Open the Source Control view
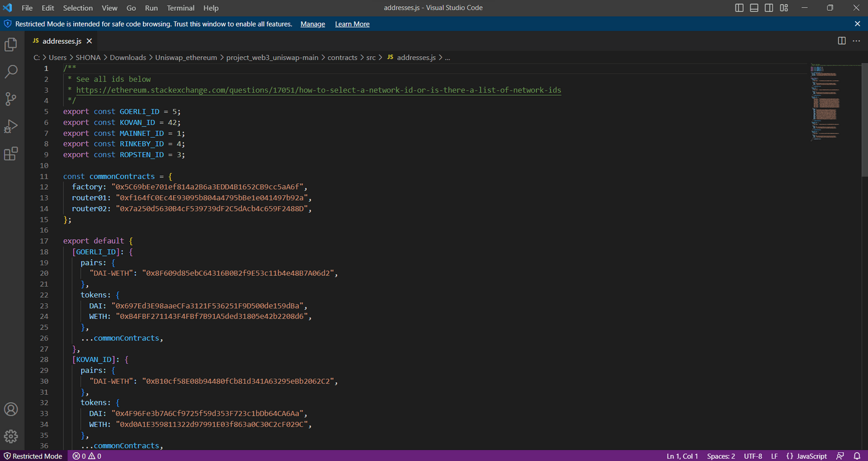Screen dimensions: 868x461 11,99
